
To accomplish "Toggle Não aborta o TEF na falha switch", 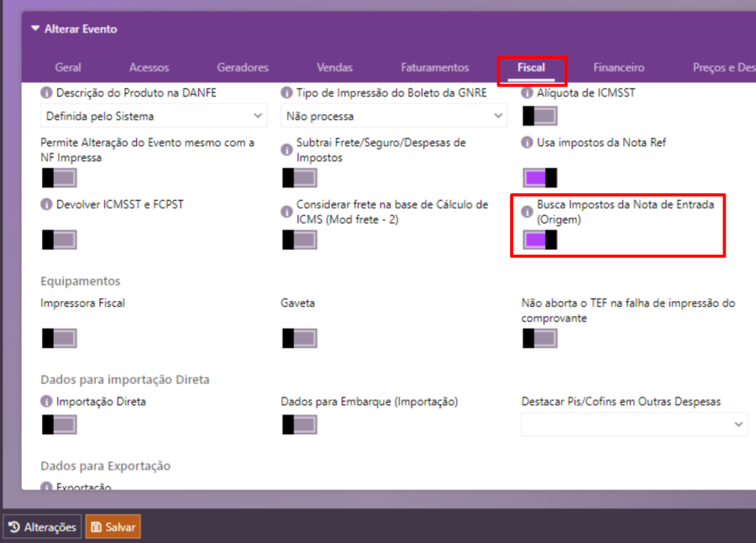I will click(x=540, y=339).
